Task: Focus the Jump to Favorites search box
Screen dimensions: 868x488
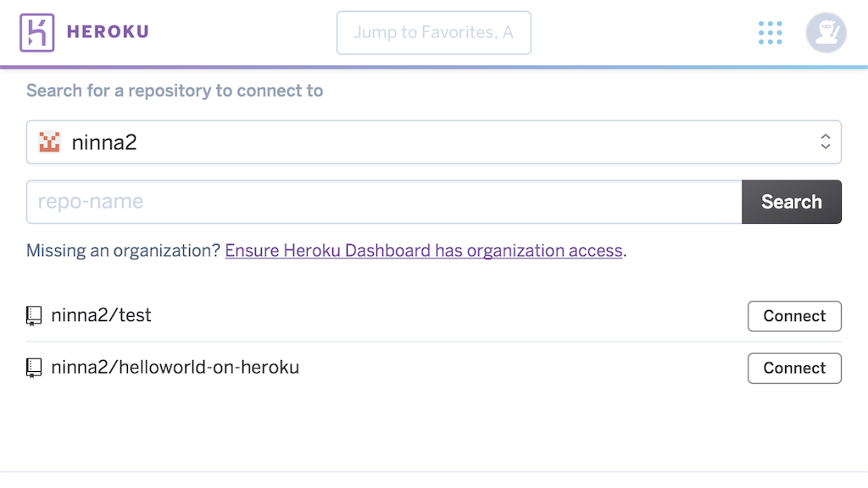Action: (433, 33)
